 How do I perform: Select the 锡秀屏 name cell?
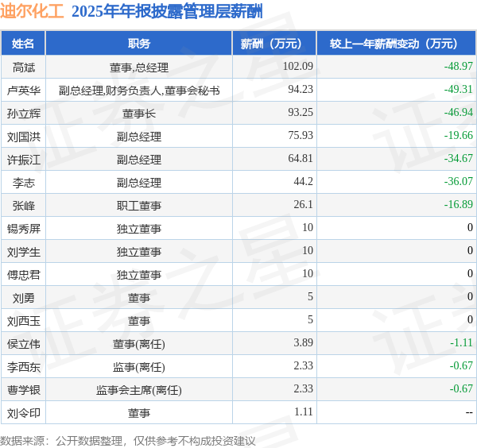click(24, 229)
